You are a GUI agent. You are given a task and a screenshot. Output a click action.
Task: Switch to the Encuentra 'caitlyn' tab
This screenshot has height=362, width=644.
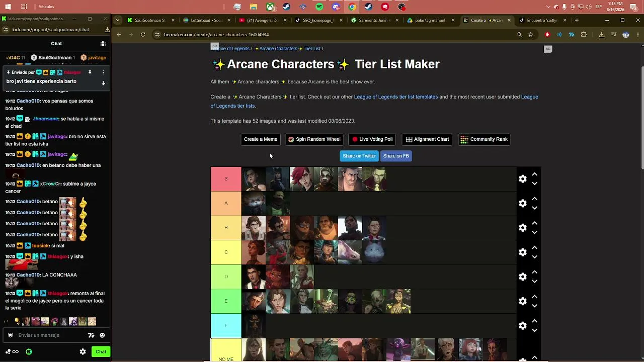[542, 21]
